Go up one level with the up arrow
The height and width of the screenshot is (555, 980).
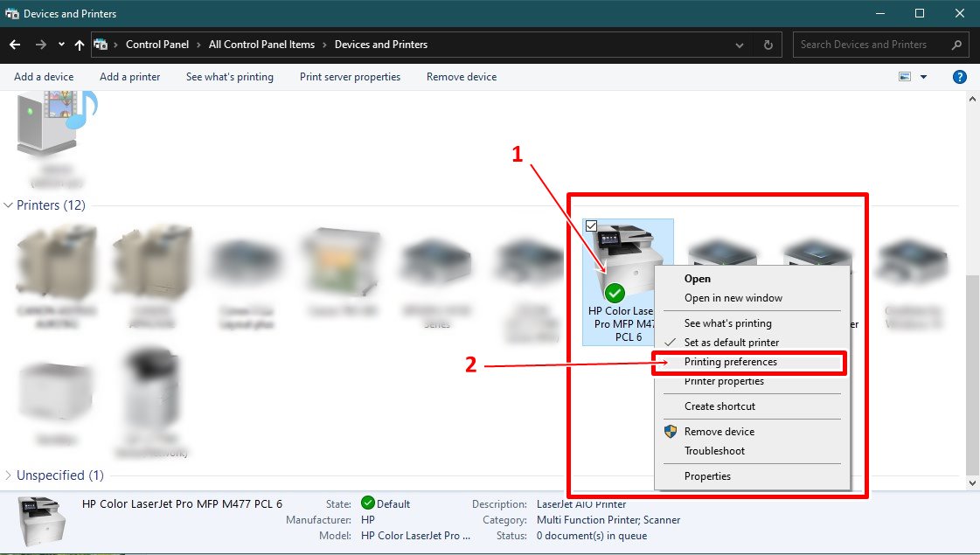click(80, 45)
